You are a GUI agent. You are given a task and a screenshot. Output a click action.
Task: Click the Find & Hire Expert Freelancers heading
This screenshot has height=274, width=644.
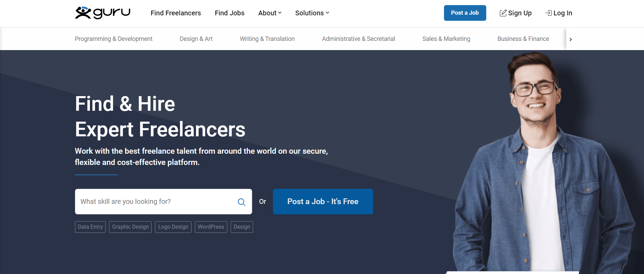(160, 117)
